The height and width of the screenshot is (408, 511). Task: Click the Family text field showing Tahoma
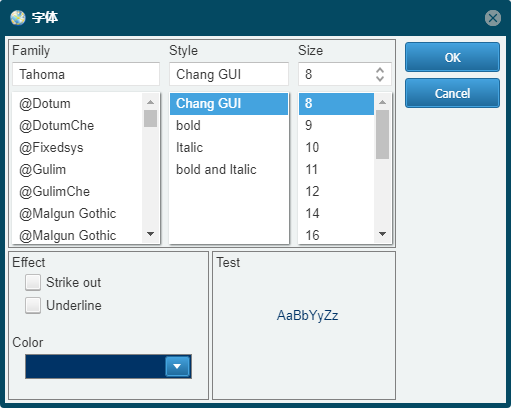pos(86,74)
